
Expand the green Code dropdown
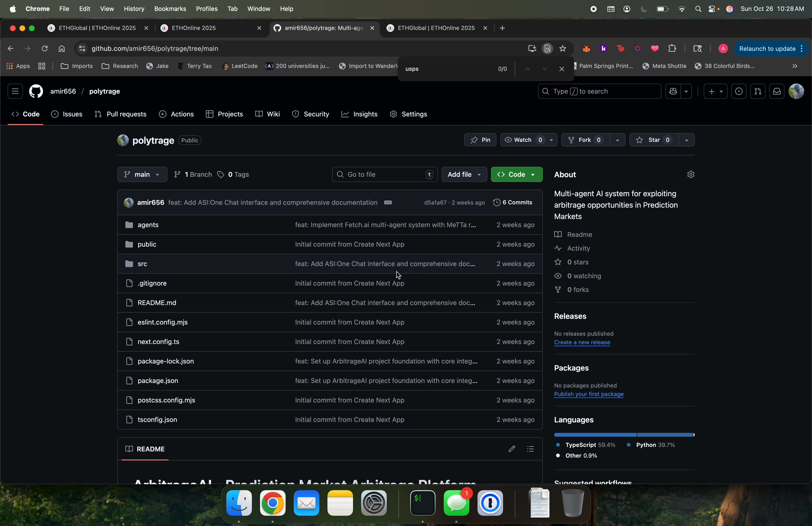point(517,175)
